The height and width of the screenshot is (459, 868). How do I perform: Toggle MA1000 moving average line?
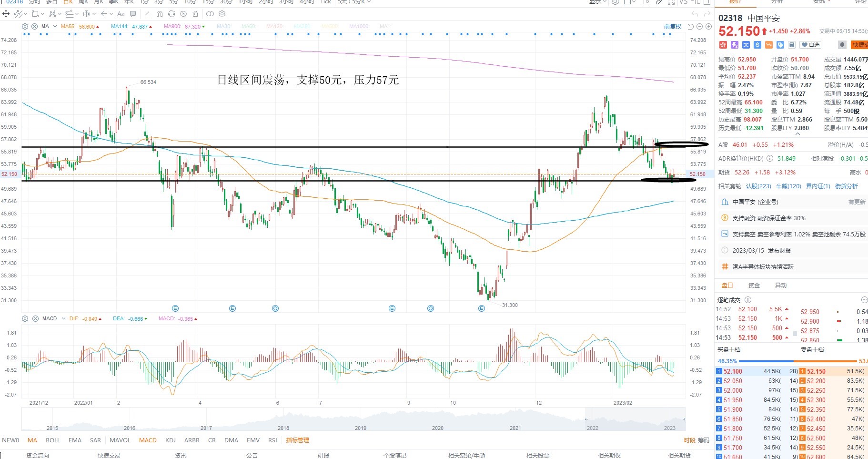click(359, 27)
